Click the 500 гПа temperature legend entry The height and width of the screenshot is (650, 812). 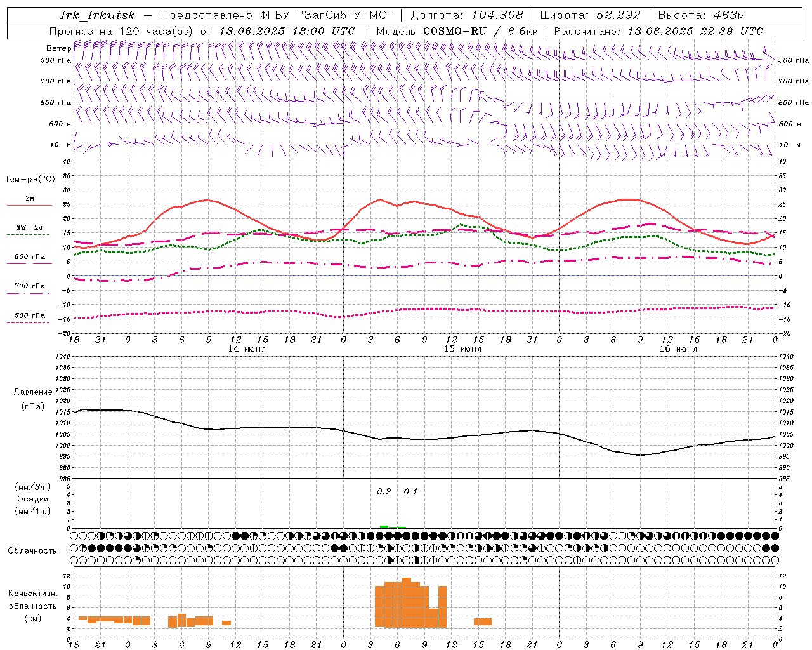(30, 315)
